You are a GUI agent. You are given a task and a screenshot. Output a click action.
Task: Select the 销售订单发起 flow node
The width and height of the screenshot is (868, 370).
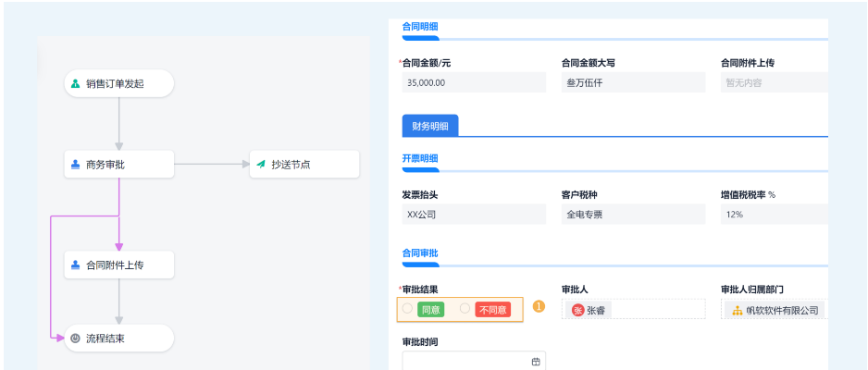click(x=119, y=83)
